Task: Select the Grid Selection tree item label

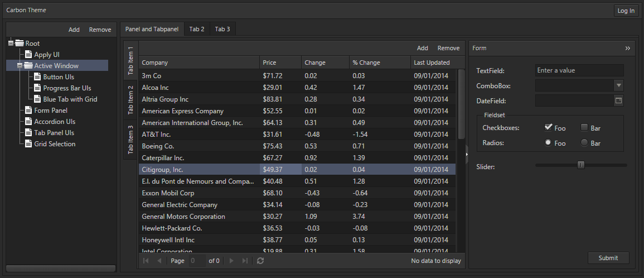Action: point(55,143)
